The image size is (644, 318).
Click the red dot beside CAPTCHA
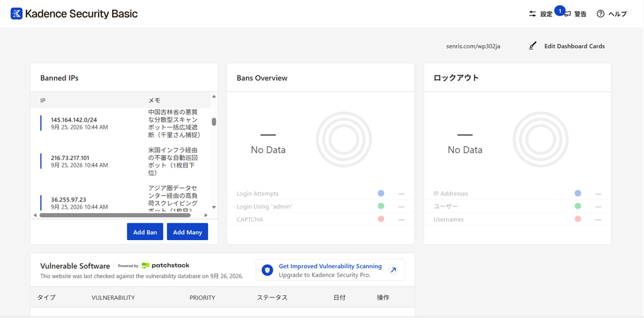coord(381,219)
